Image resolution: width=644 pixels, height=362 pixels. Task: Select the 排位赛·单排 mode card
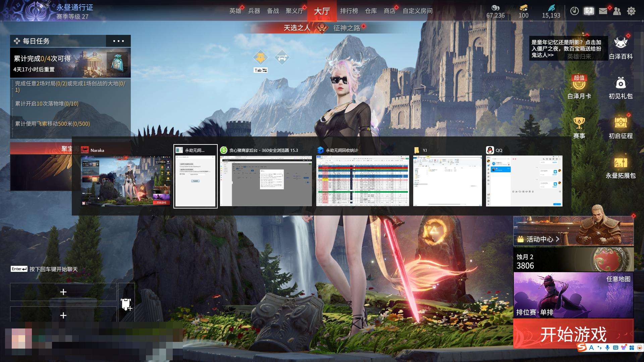tap(573, 295)
